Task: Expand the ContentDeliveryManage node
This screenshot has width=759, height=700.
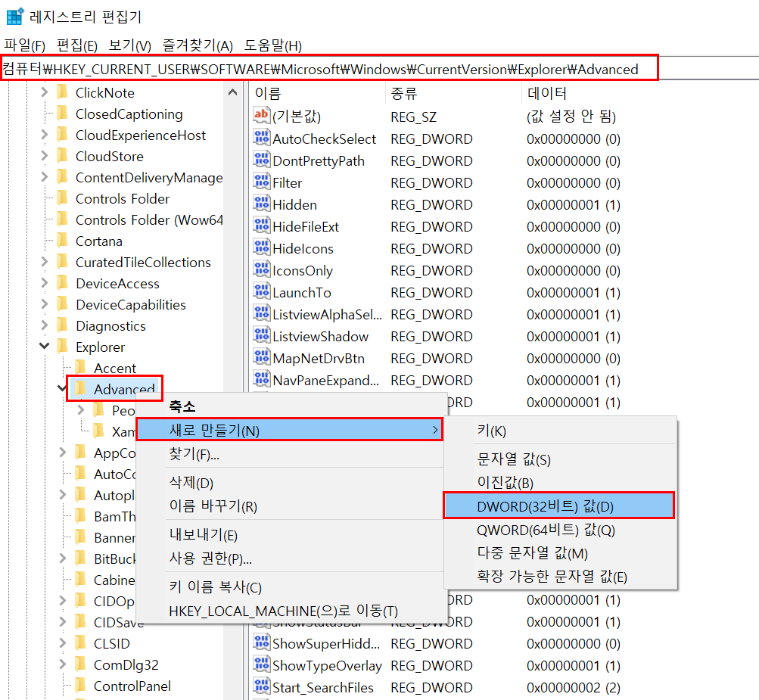Action: 45,177
